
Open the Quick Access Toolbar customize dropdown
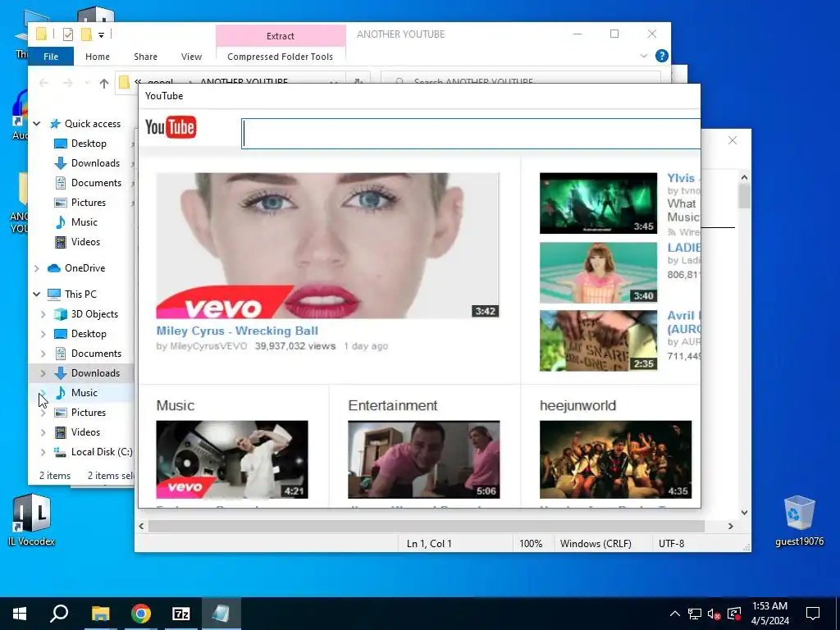point(101,35)
